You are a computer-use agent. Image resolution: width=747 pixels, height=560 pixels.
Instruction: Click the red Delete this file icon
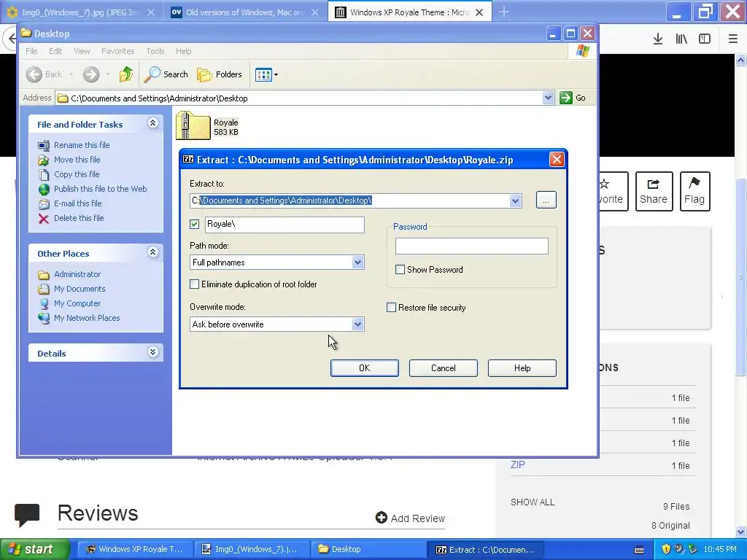click(44, 219)
